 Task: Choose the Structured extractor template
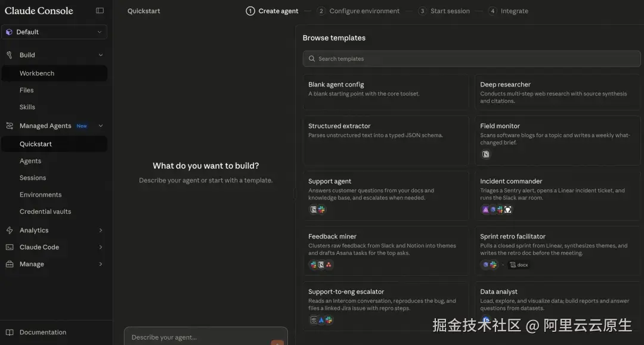click(x=386, y=140)
